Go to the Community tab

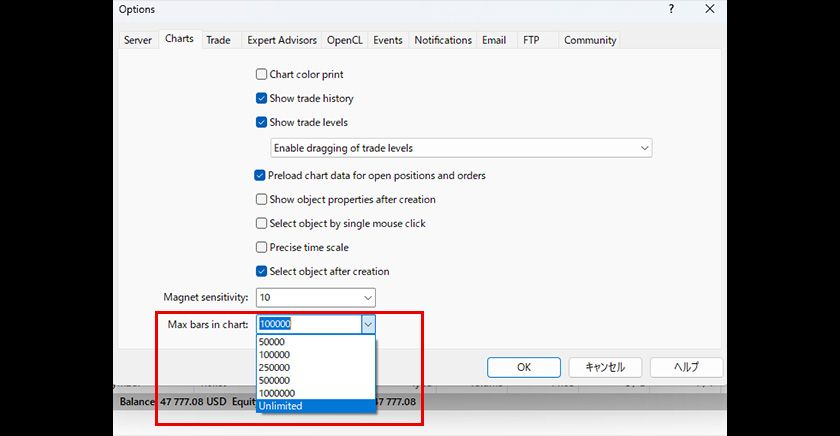pyautogui.click(x=590, y=40)
